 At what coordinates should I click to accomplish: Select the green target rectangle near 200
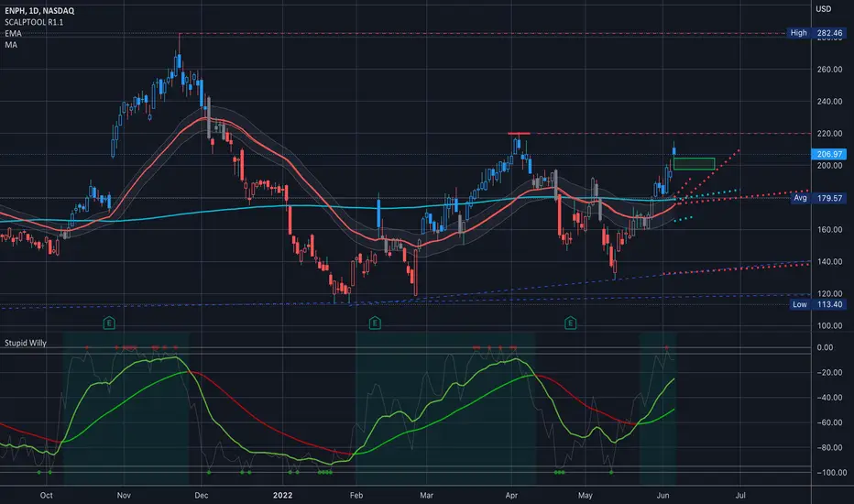click(x=694, y=163)
